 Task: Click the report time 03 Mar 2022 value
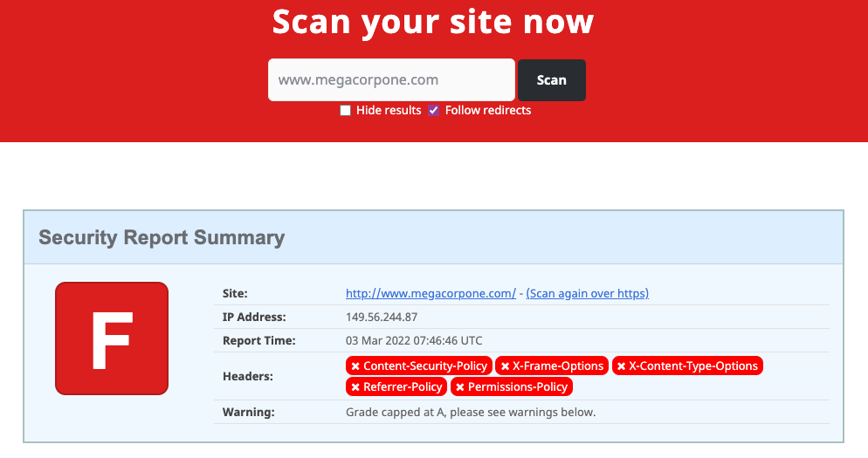click(414, 341)
